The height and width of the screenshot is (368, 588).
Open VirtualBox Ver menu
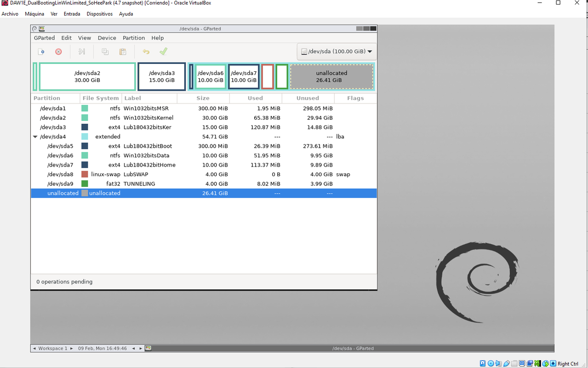pos(54,14)
